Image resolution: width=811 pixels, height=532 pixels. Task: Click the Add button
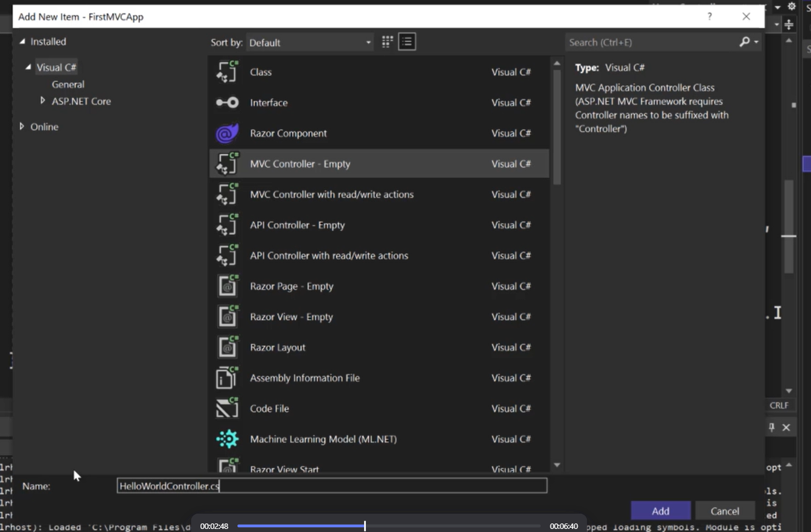[661, 511]
